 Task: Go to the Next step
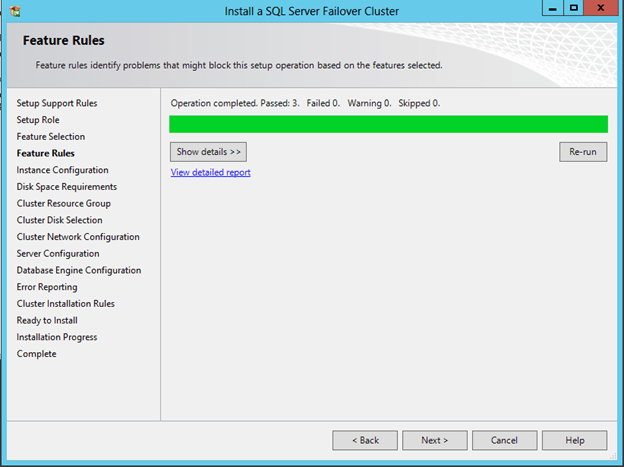point(434,440)
